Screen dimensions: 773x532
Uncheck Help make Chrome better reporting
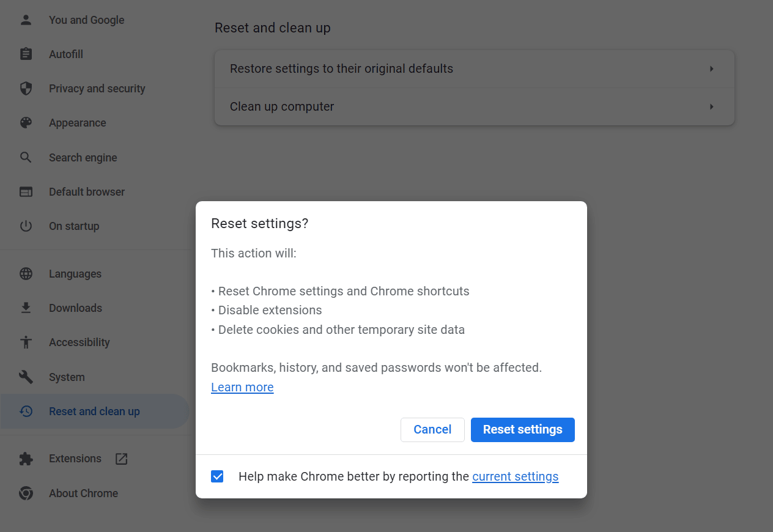tap(217, 476)
